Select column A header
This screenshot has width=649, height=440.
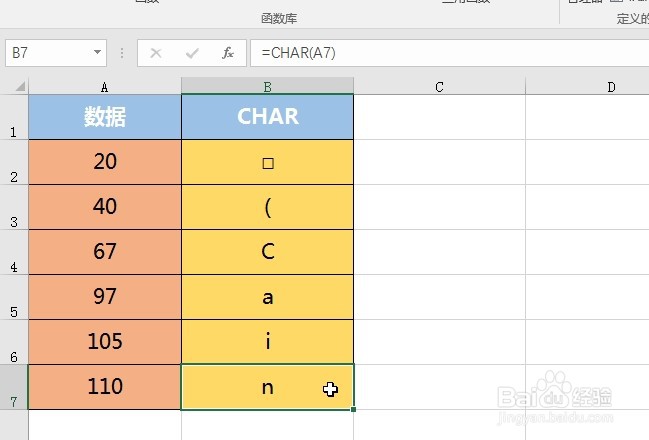point(105,87)
